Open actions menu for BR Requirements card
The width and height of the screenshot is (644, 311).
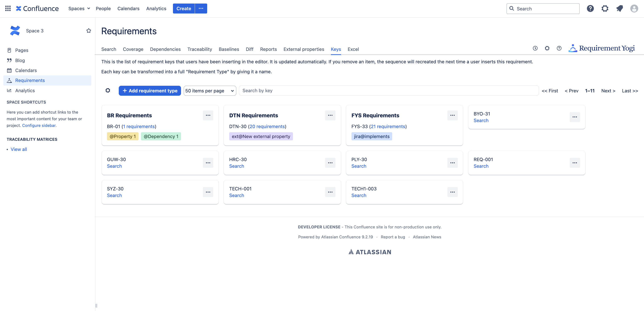tap(208, 115)
